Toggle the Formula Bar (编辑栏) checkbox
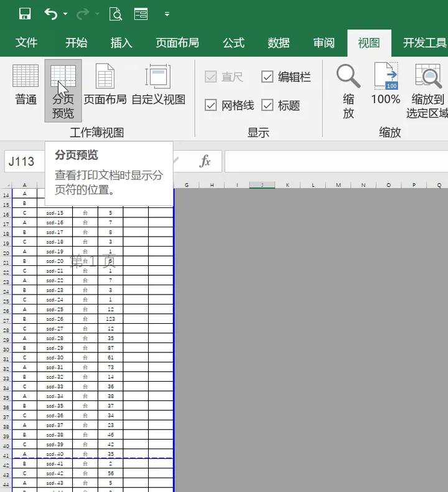Screen dimensions: 448x492 tap(268, 77)
